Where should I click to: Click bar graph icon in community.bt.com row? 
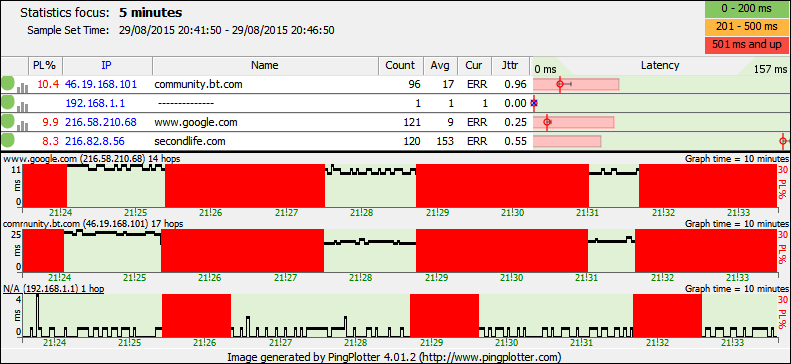pos(22,88)
